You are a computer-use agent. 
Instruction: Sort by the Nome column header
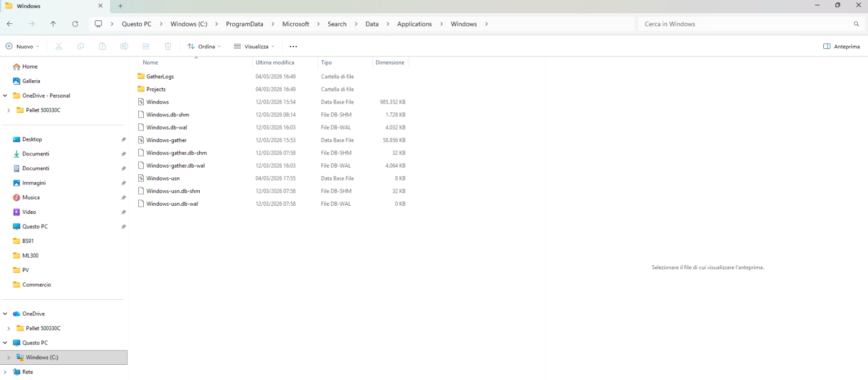150,62
